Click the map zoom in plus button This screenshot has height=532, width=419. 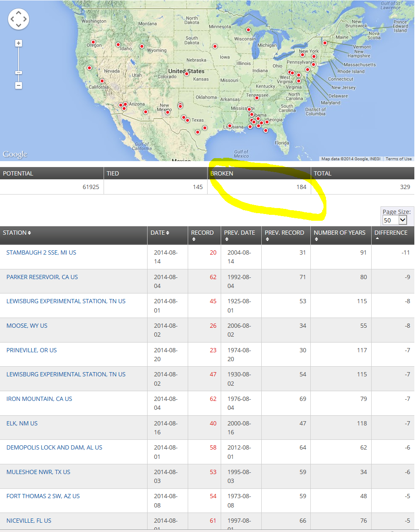click(18, 43)
